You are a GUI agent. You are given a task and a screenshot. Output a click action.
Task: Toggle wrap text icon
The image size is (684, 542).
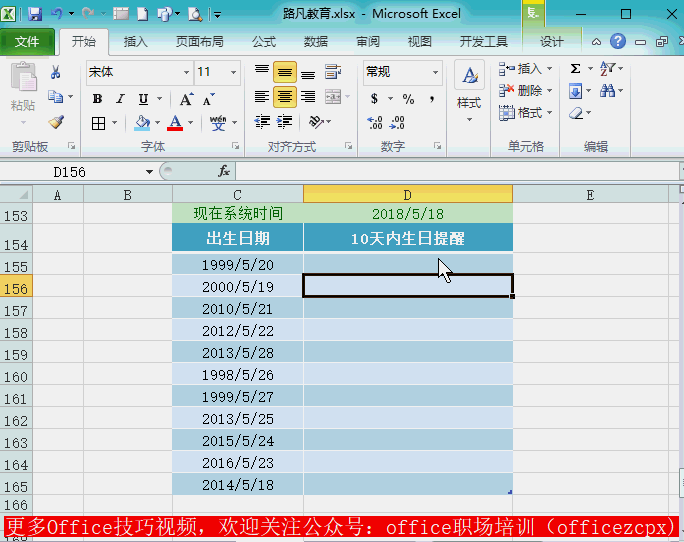(333, 72)
